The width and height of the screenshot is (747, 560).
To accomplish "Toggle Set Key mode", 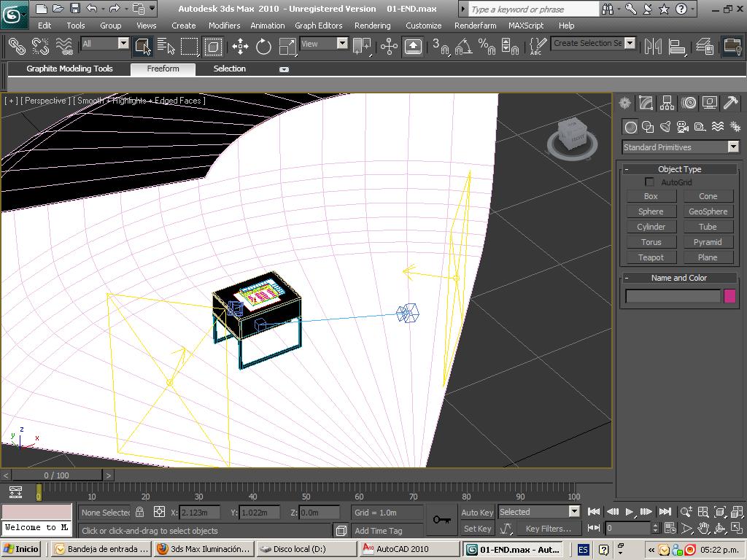I will pyautogui.click(x=477, y=529).
